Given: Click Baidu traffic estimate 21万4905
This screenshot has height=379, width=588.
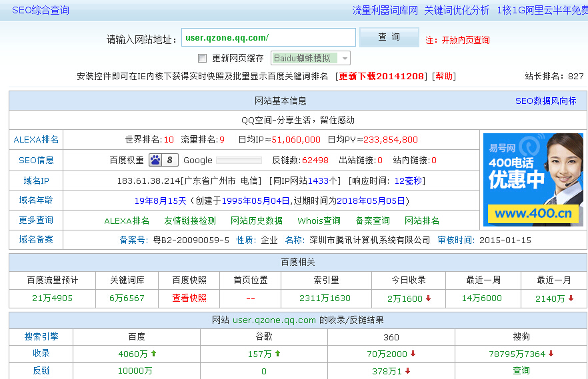Looking at the screenshot, I should (x=52, y=298).
